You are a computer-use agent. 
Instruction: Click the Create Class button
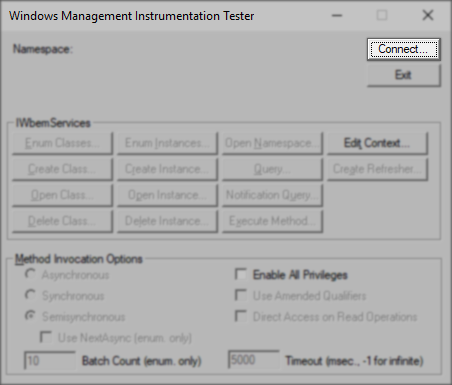(x=62, y=169)
